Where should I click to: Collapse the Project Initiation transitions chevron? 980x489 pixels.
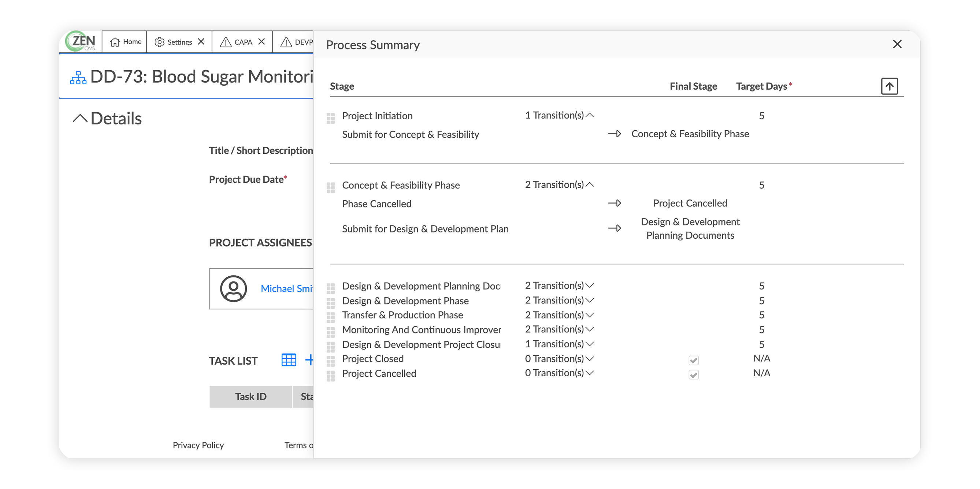590,115
